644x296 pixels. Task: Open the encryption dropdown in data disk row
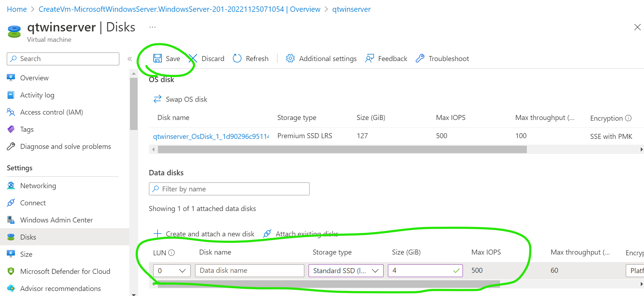click(x=635, y=271)
